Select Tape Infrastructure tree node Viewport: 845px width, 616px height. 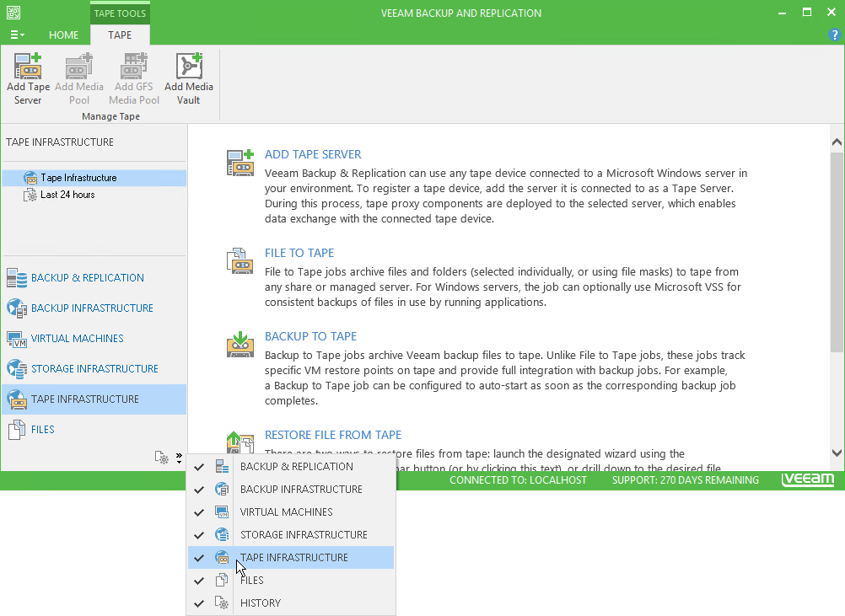click(x=94, y=178)
